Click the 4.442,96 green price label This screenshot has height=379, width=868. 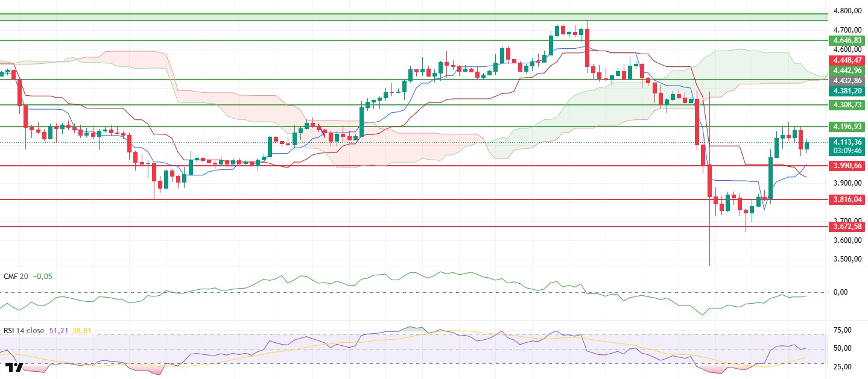coord(847,70)
